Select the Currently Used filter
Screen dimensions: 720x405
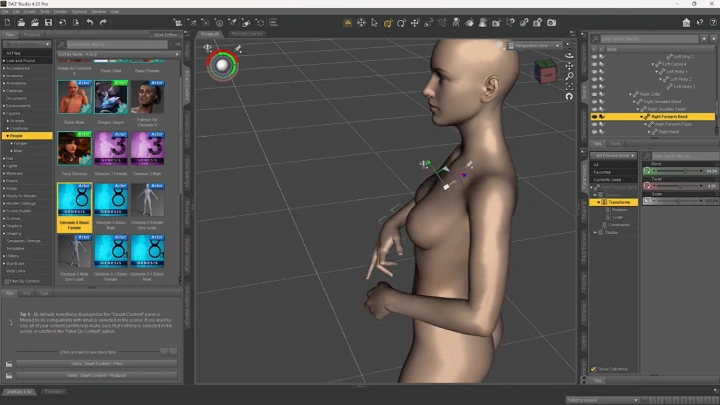(x=613, y=180)
